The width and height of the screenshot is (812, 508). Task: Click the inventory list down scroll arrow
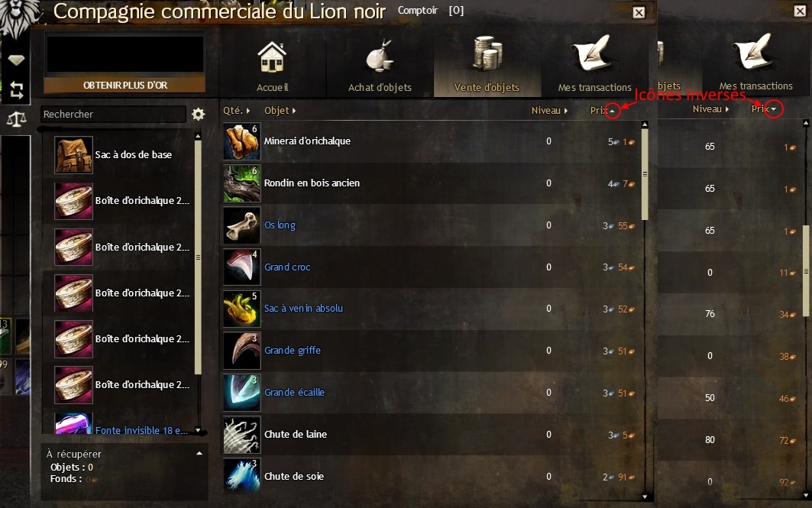pos(198,430)
